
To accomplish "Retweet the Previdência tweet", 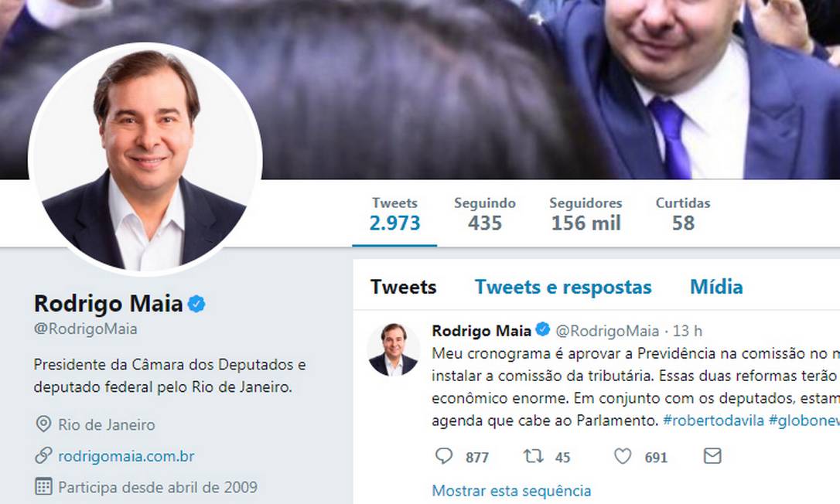I will [x=534, y=456].
